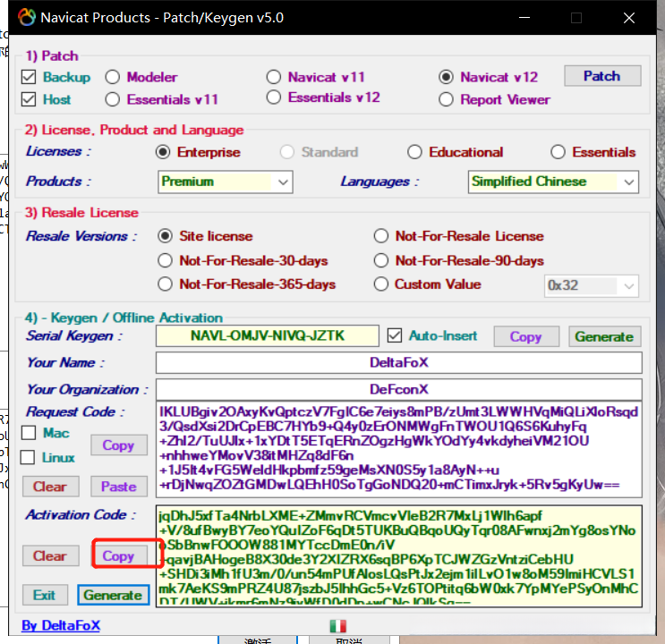Select the Modeler radio option
Viewport: 665px width, 644px height.
click(x=113, y=77)
